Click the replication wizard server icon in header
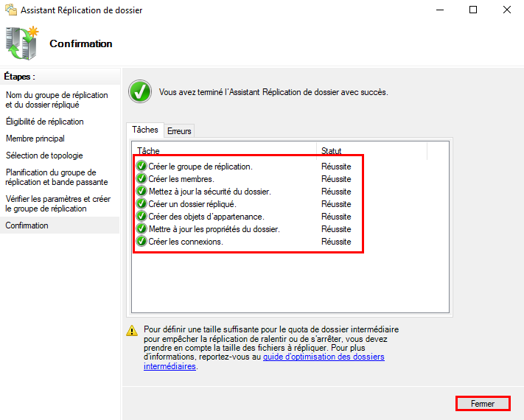The image size is (524, 420). (x=22, y=43)
